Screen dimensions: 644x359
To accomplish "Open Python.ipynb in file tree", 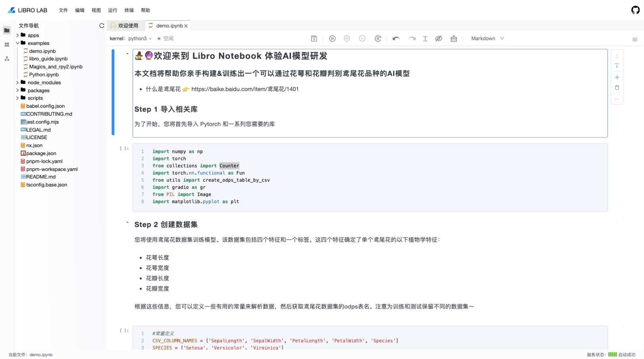I will pos(44,75).
